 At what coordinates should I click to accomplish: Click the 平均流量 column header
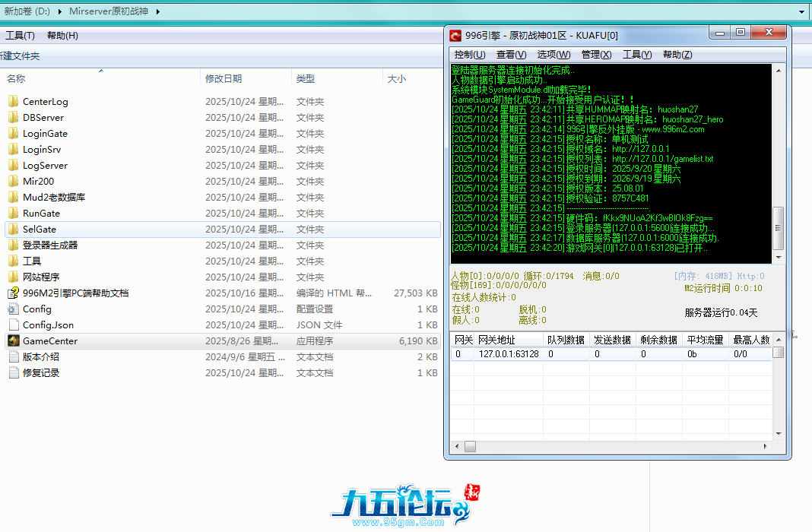point(703,340)
